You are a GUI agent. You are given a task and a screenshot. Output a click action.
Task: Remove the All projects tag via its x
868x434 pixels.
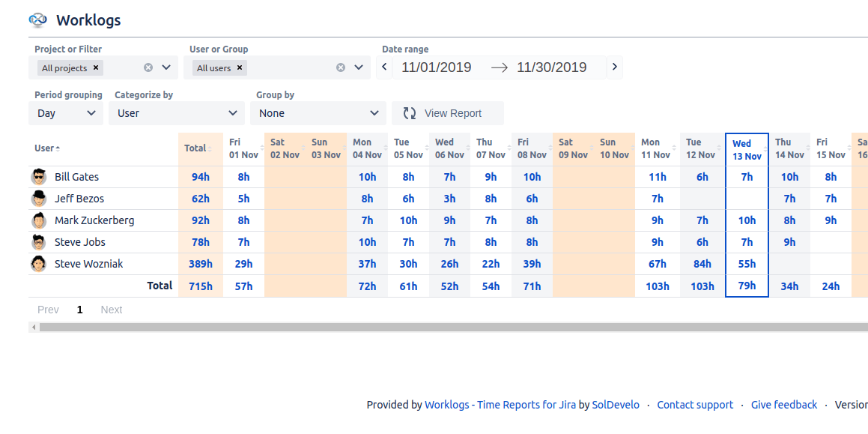(95, 67)
